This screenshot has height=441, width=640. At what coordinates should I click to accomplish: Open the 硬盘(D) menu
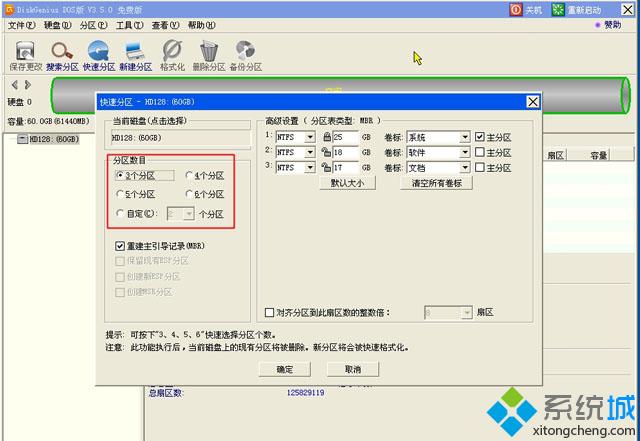coord(55,25)
